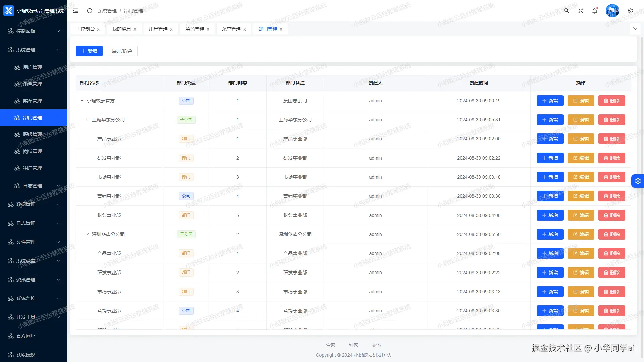Click the sidebar collapse menu icon
Viewport: 644px width, 362px height.
click(75, 11)
